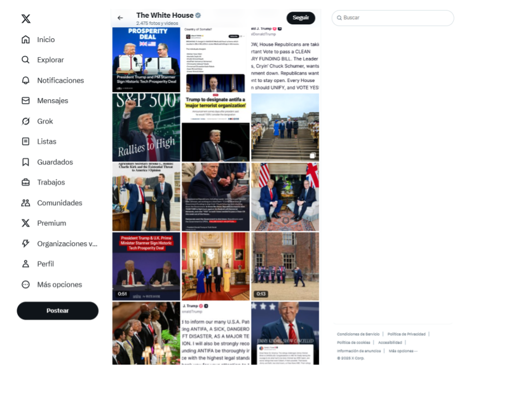532x399 pixels.
Task: Open S&P 500 Rallies to High image
Action: 146,127
